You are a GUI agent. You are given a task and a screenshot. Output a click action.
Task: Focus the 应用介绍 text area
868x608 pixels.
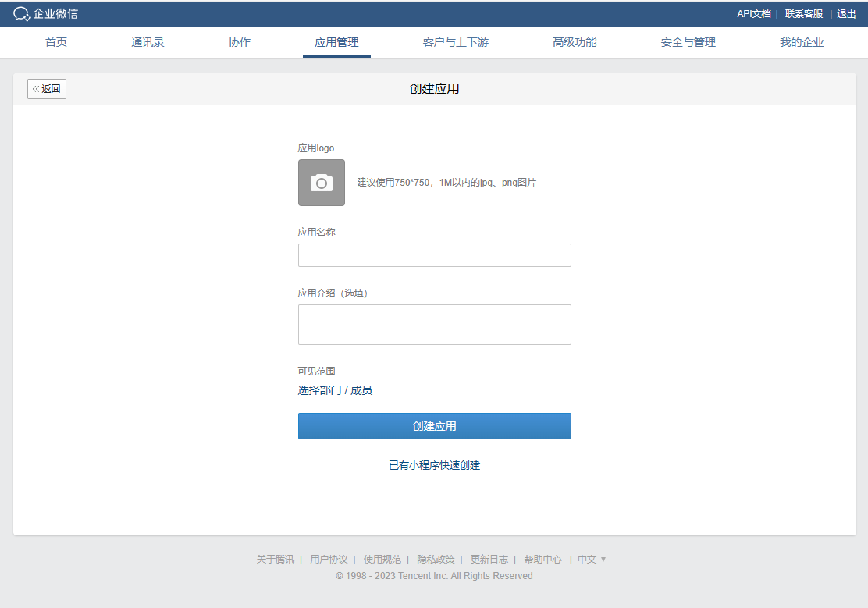coord(435,325)
